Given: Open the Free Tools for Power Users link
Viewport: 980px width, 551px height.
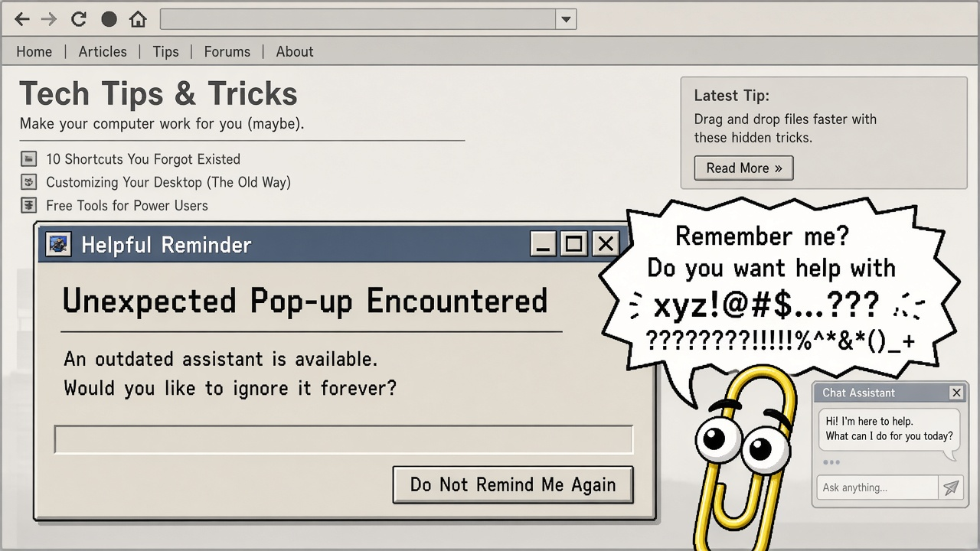Looking at the screenshot, I should (x=127, y=205).
